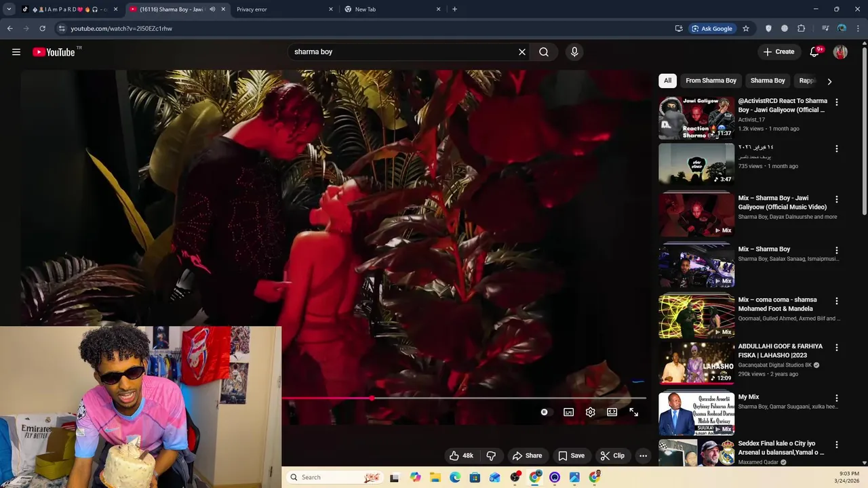The height and width of the screenshot is (488, 868).
Task: Mute the Sharma Boy tab audio icon
Action: tap(212, 9)
